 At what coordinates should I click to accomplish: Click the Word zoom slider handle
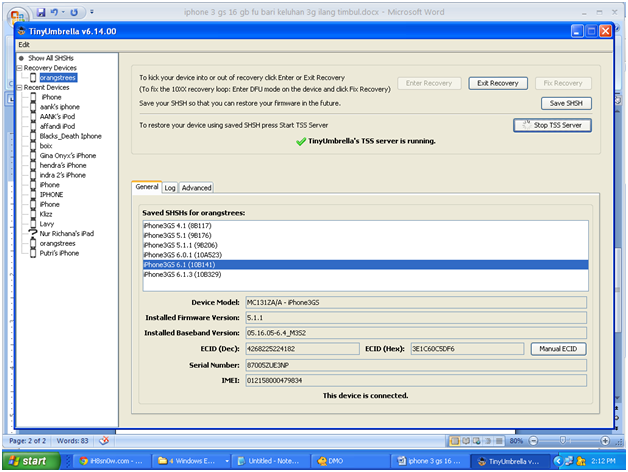coord(563,441)
